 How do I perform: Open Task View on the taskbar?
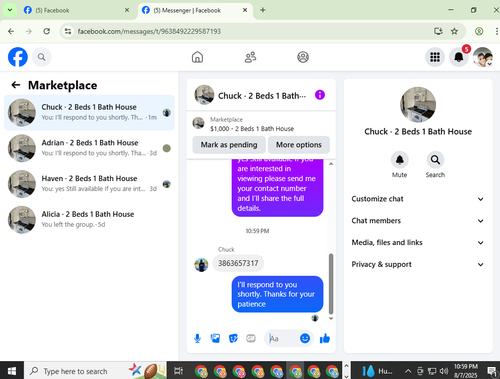pos(179,371)
